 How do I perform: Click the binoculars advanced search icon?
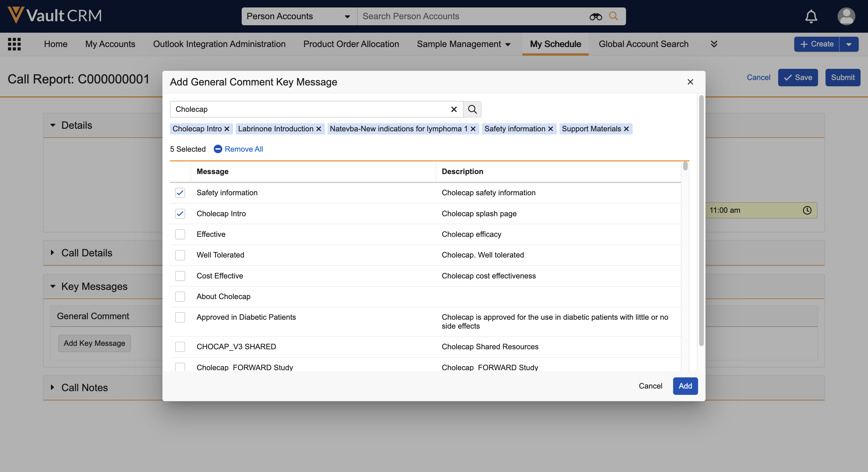click(x=595, y=17)
